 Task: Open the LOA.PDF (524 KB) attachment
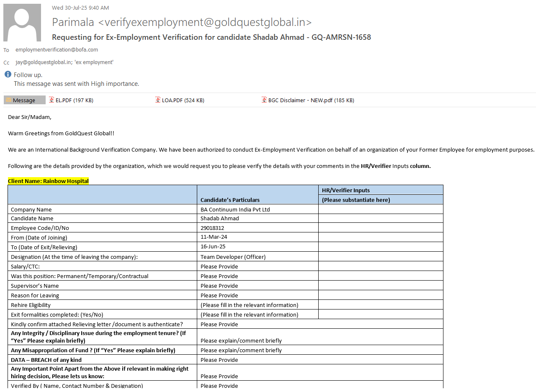[x=183, y=101]
